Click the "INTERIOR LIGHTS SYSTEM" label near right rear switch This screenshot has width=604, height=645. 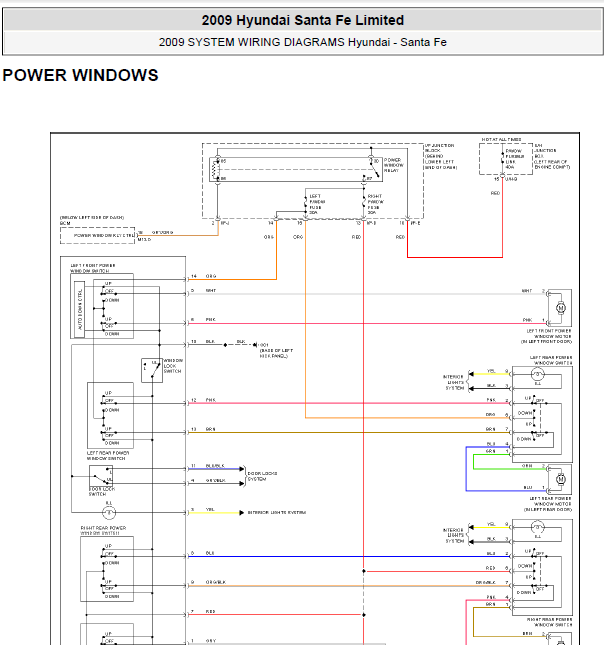(454, 536)
